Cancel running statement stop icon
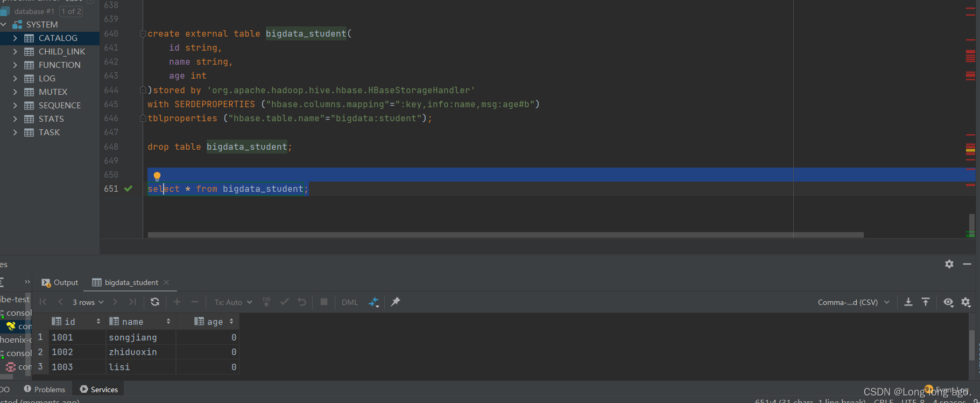This screenshot has width=980, height=403. pyautogui.click(x=324, y=302)
